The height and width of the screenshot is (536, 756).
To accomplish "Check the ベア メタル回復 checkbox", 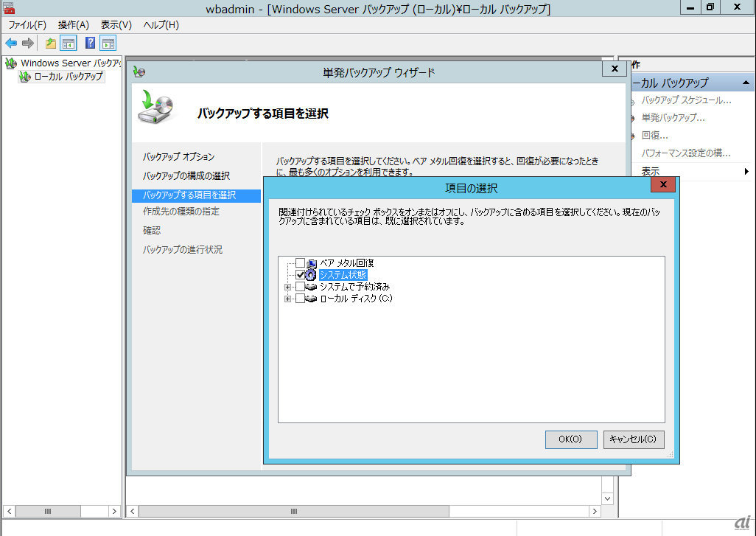I will [300, 263].
